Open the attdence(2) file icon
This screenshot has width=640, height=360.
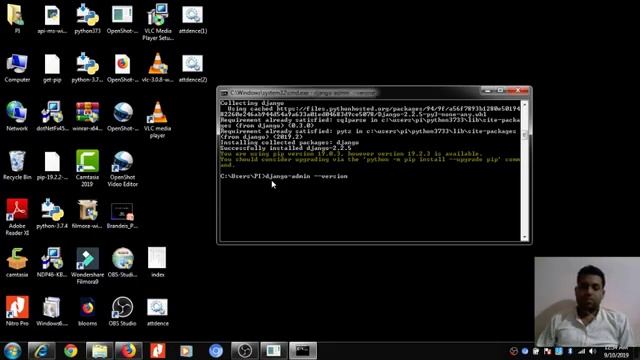point(192,67)
